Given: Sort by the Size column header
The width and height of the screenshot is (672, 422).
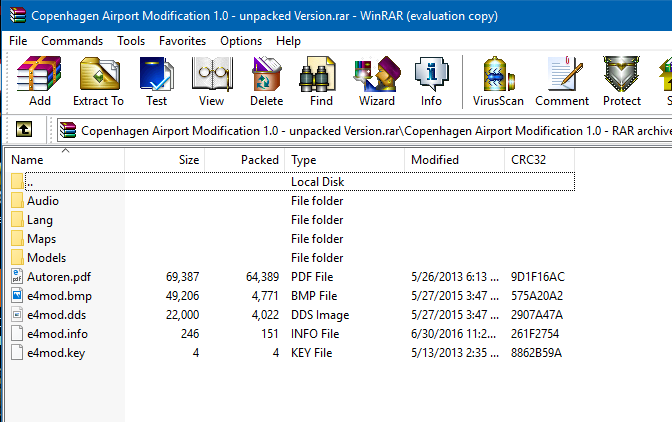Looking at the screenshot, I should tap(165, 160).
